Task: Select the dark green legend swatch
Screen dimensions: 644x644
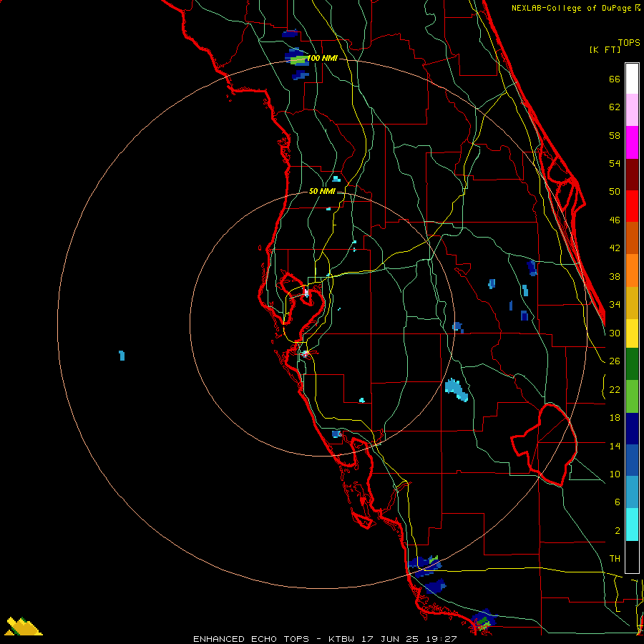Action: click(x=632, y=364)
